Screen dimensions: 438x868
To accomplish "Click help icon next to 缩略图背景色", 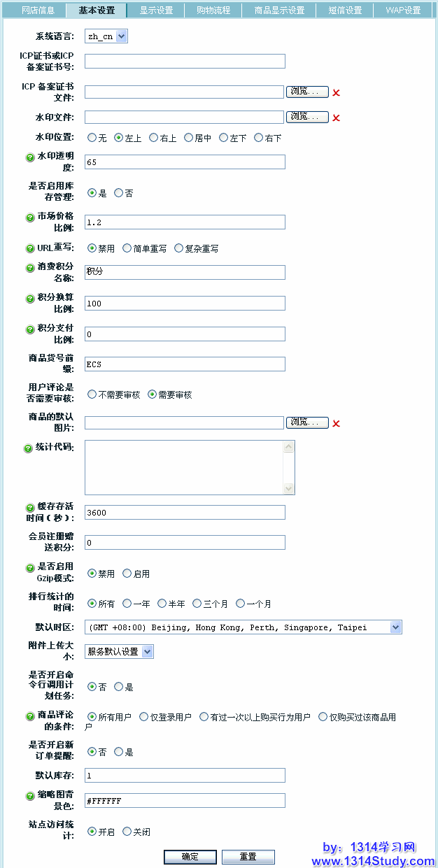I will pos(30,796).
